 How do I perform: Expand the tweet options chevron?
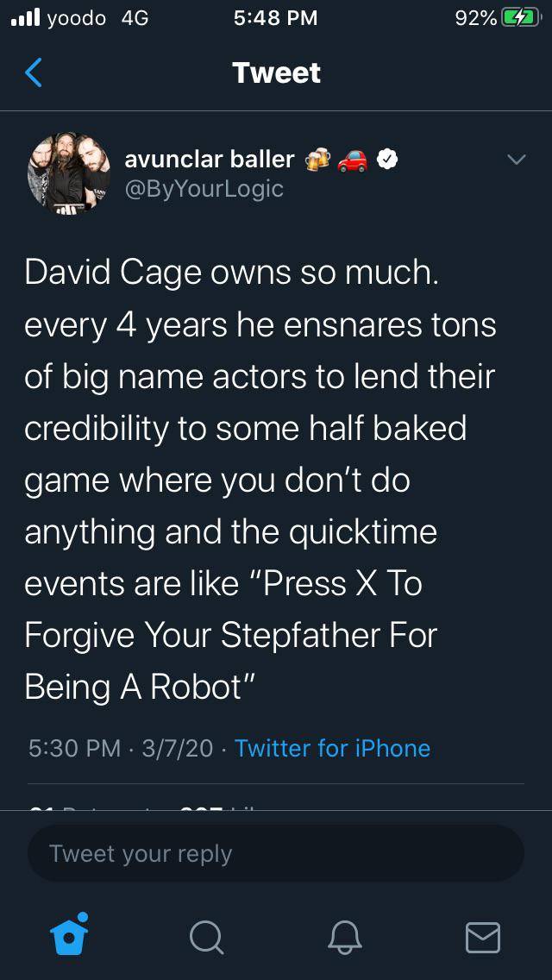515,159
